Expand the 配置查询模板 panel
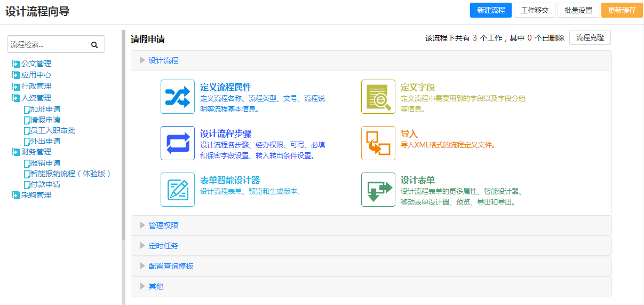This screenshot has width=644, height=305. (x=171, y=266)
